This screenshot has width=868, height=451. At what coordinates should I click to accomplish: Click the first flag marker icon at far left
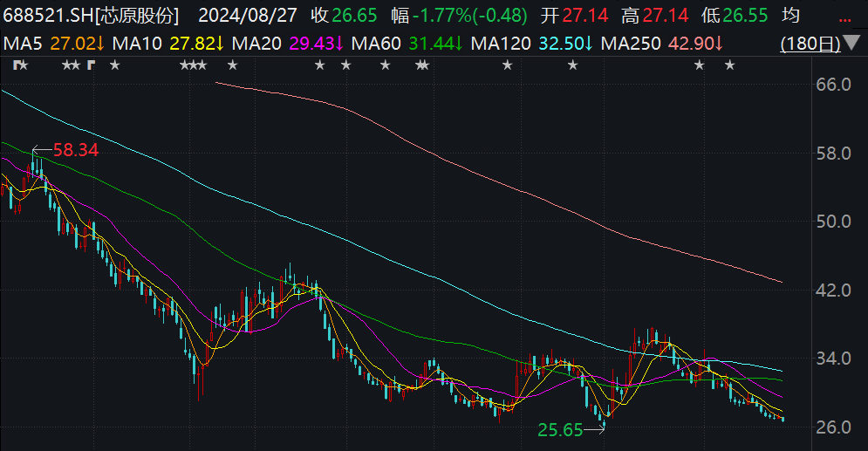pos(17,65)
